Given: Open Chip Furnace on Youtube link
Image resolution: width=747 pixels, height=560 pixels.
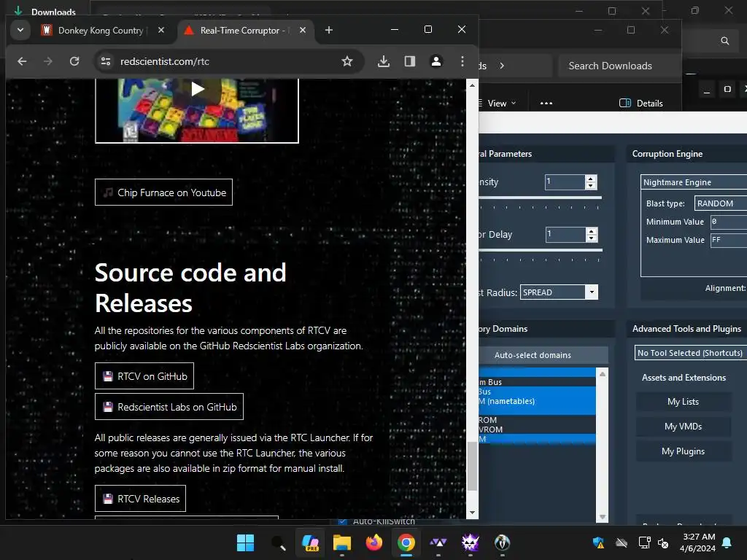Looking at the screenshot, I should (163, 192).
